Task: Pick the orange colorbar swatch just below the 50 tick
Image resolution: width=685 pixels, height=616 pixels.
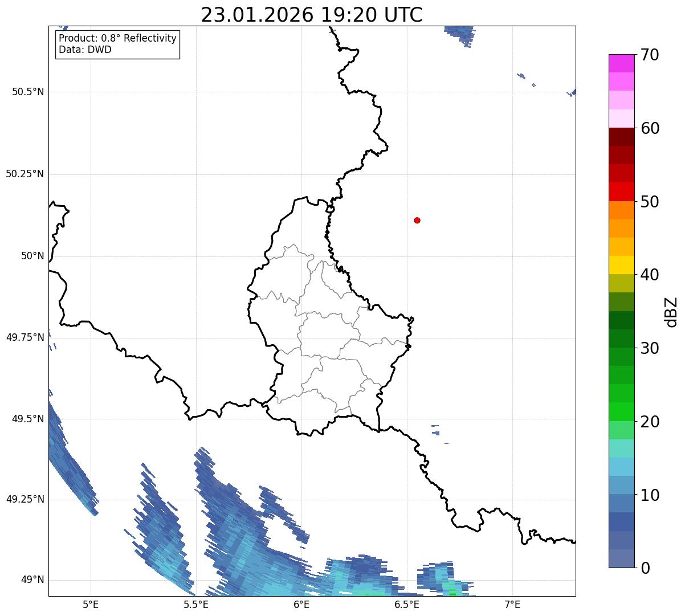Action: 622,210
